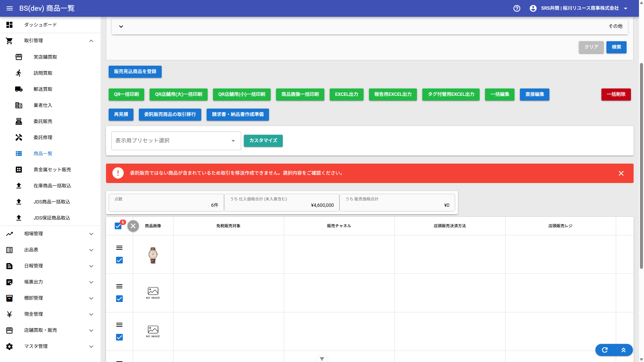Go to 実店舗買取 in the sidebar
Screen dimensions: 644x362
click(50, 57)
